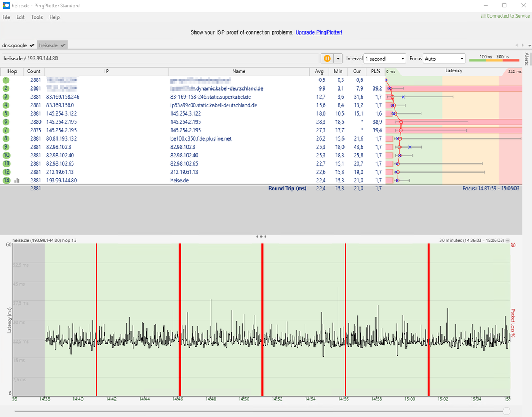Screen dimensions: 532x417
Task: Click the PingPlotter icon in the title bar
Action: (x=6, y=5)
